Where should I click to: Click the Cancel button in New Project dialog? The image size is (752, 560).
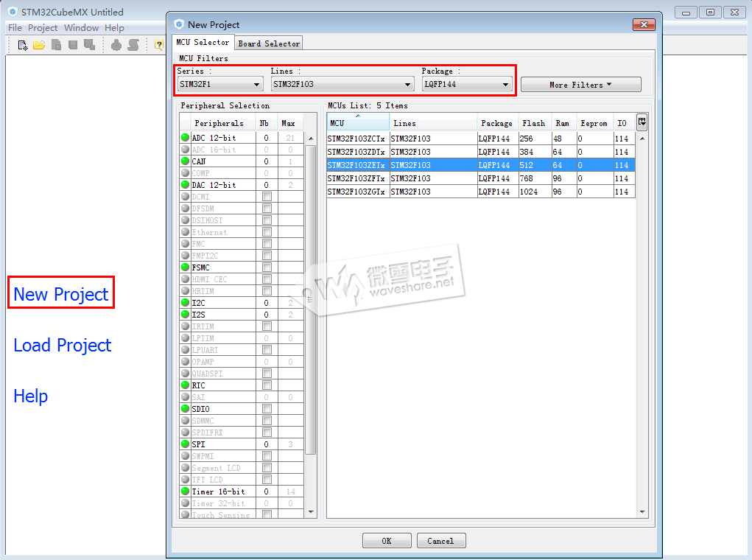tap(440, 541)
